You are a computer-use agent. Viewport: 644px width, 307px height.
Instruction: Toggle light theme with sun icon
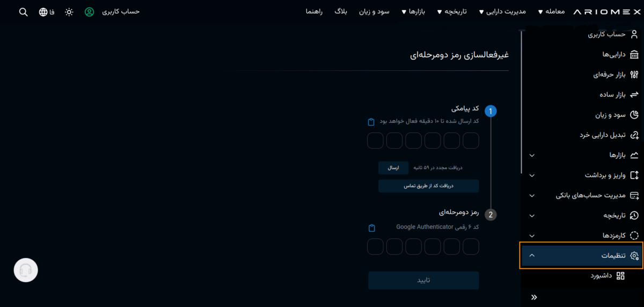click(69, 12)
